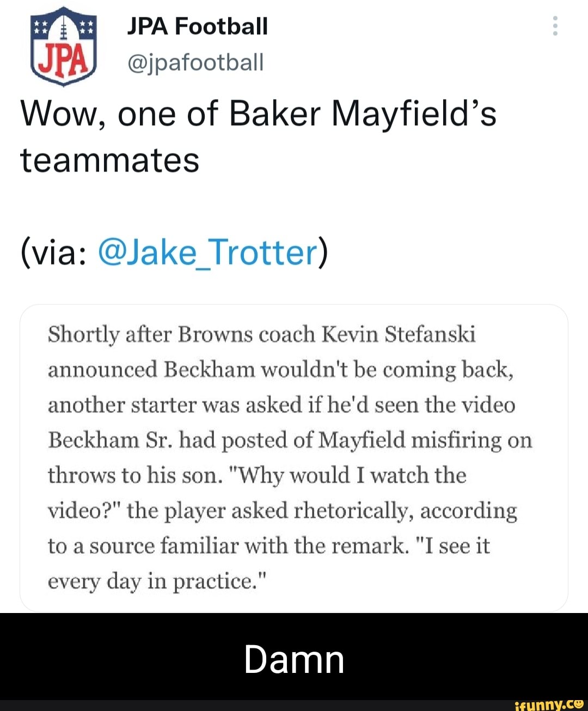The image size is (588, 711).
Task: Select the words 'Beckham Sr.' in the quote
Action: (x=107, y=440)
